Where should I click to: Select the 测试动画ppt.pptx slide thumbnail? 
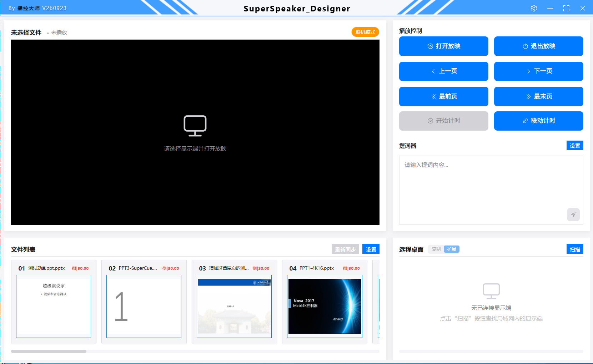click(x=54, y=306)
